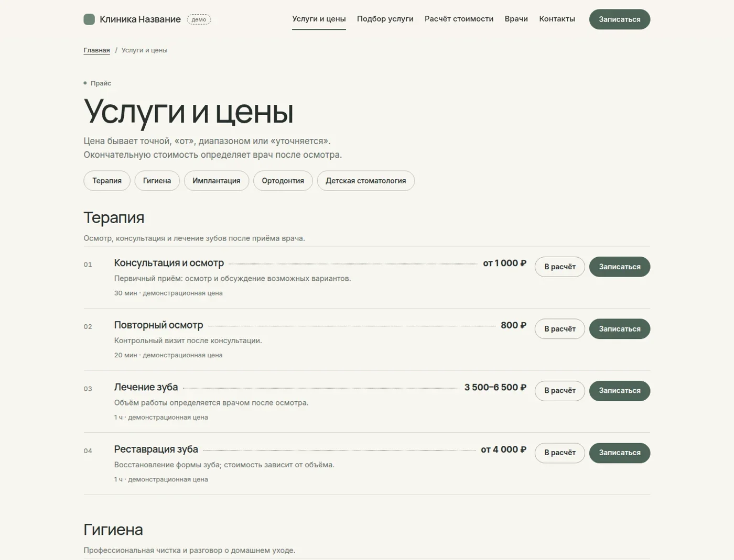Click the price от 4 000 ₽
Viewport: 734px width, 560px height.
tap(503, 449)
